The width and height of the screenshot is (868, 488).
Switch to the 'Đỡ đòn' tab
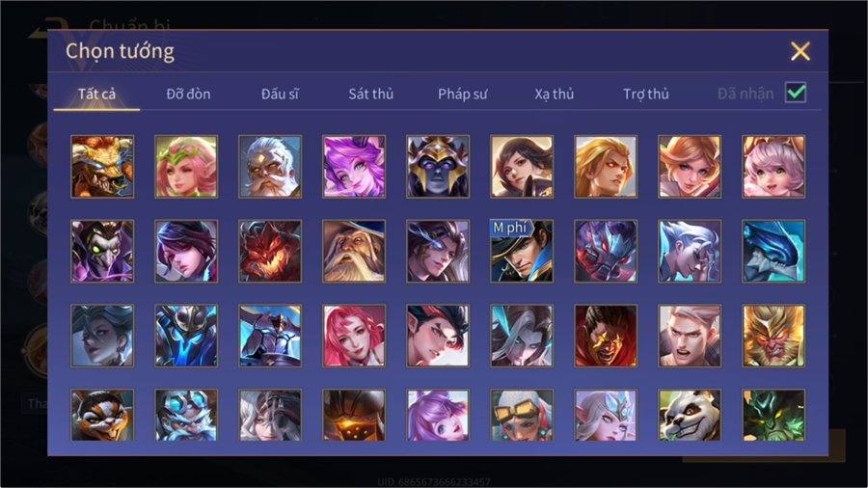(x=188, y=95)
